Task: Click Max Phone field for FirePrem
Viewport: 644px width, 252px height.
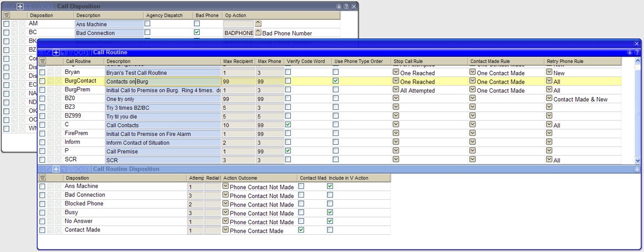Action: tap(269, 134)
